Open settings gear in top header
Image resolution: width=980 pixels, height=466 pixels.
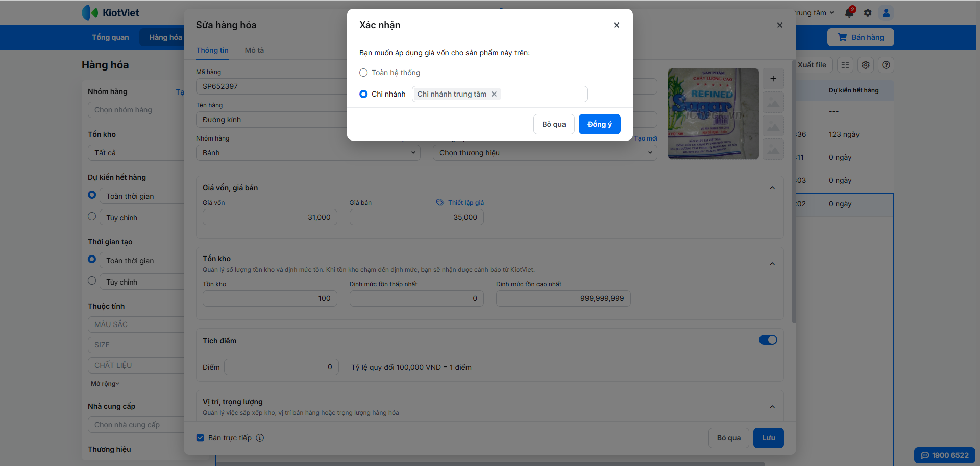[868, 13]
